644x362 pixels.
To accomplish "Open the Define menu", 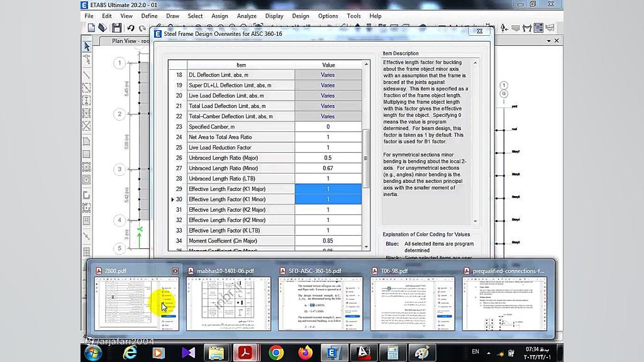I will point(149,16).
